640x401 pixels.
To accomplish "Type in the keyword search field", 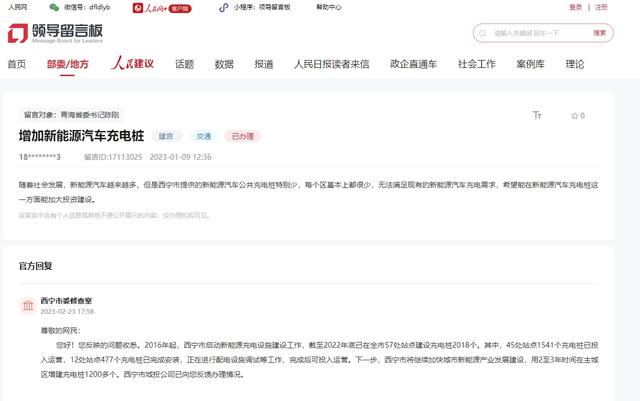I will coord(536,33).
